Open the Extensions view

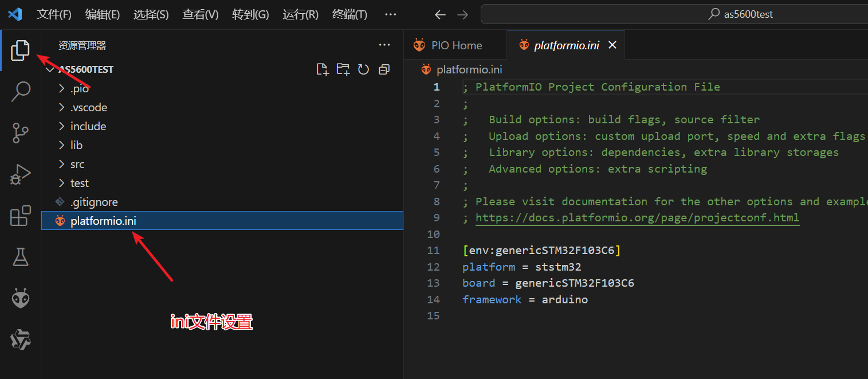click(x=21, y=216)
